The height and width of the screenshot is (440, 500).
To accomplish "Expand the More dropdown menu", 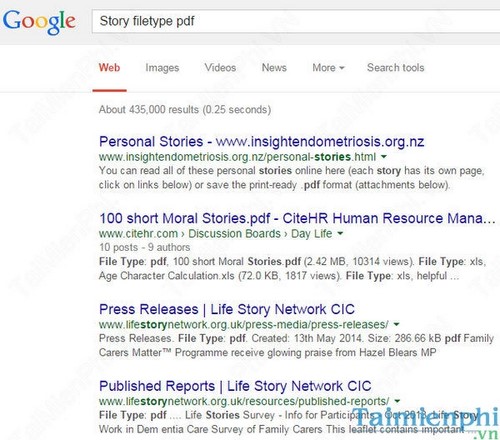I will pos(328,68).
